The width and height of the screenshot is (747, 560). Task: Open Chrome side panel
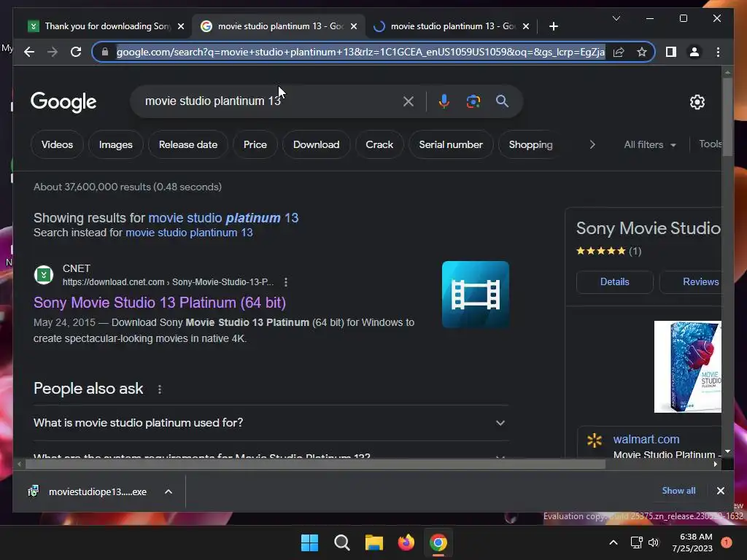671,52
